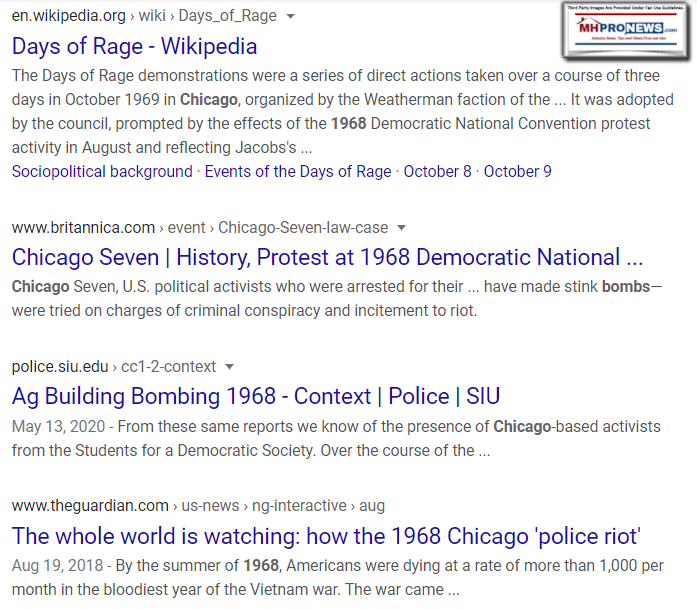Screen dimensions: 697x609
Task: Expand dropdown arrow next to Days_of_Rage URL
Action: (x=290, y=17)
